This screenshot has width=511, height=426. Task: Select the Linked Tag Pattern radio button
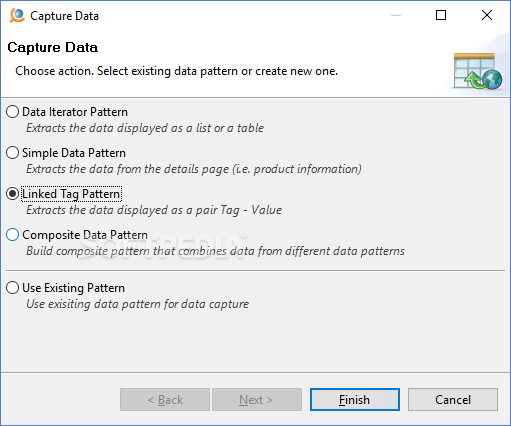[12, 194]
